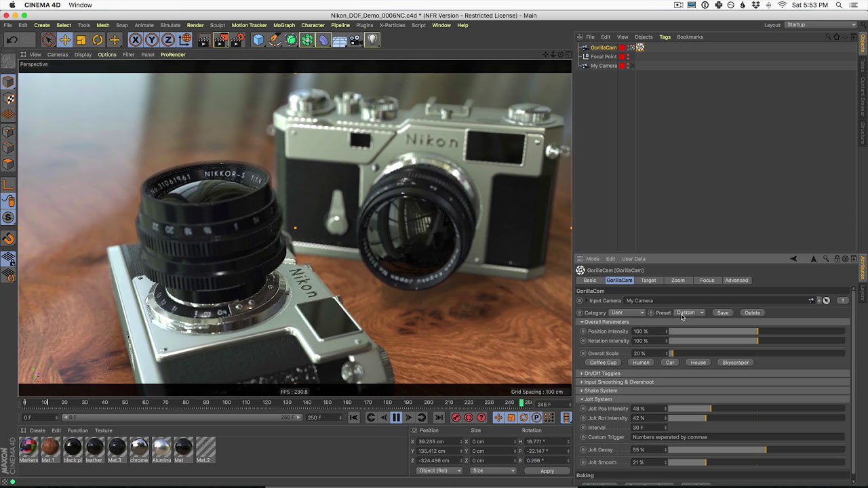This screenshot has width=868, height=488.
Task: Go to end of timeline
Action: (439, 418)
